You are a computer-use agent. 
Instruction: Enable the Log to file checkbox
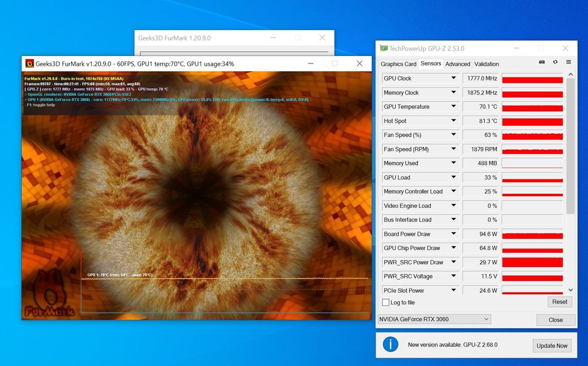tap(386, 303)
